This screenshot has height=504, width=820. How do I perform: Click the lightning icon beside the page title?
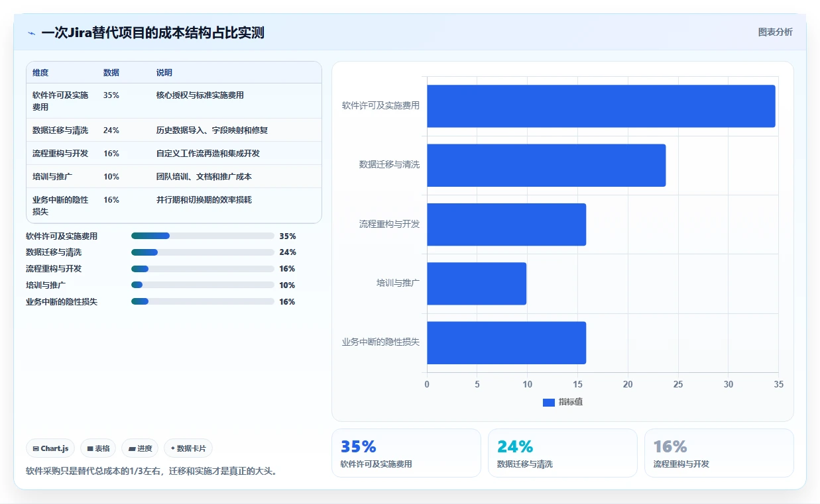click(31, 33)
